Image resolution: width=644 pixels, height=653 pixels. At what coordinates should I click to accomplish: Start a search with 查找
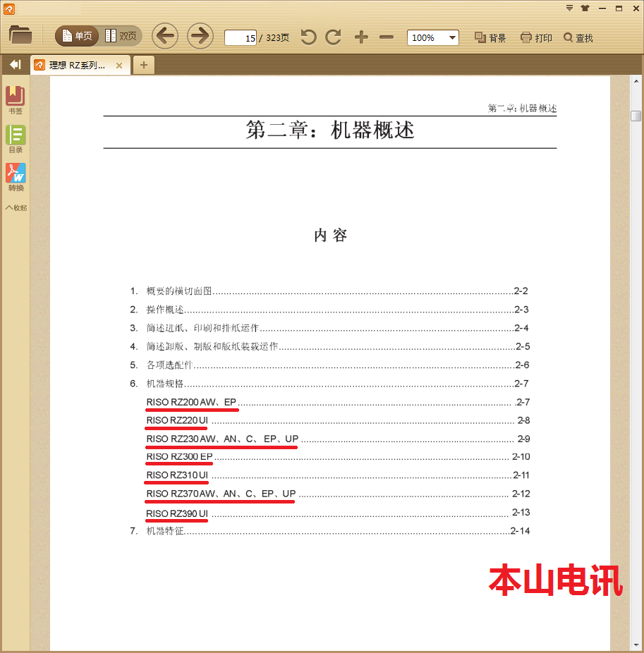(578, 37)
